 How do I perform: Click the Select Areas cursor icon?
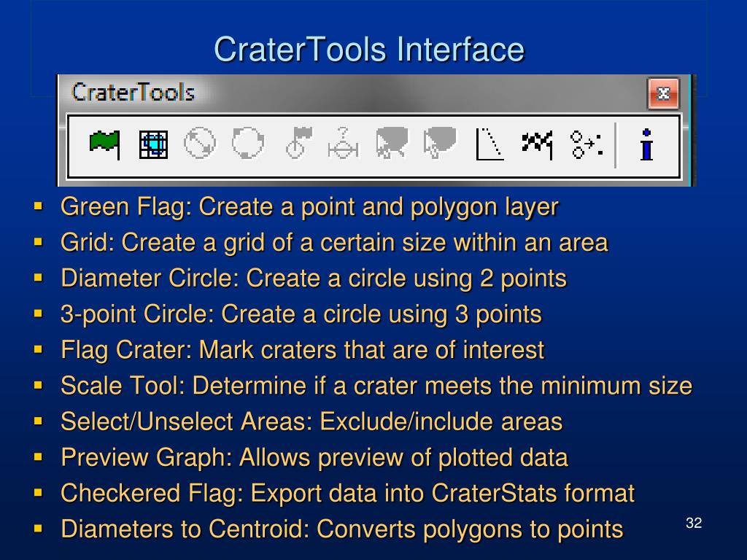click(392, 142)
